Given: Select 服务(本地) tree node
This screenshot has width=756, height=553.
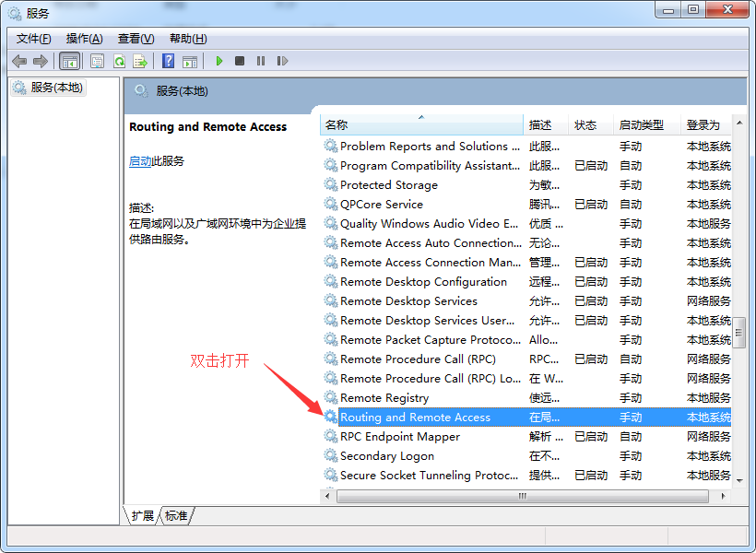Looking at the screenshot, I should (x=48, y=88).
